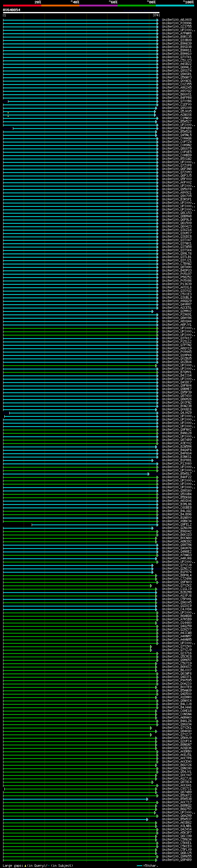Click the ~80% legend label
The width and height of the screenshot is (197, 868).
click(x=151, y=2)
